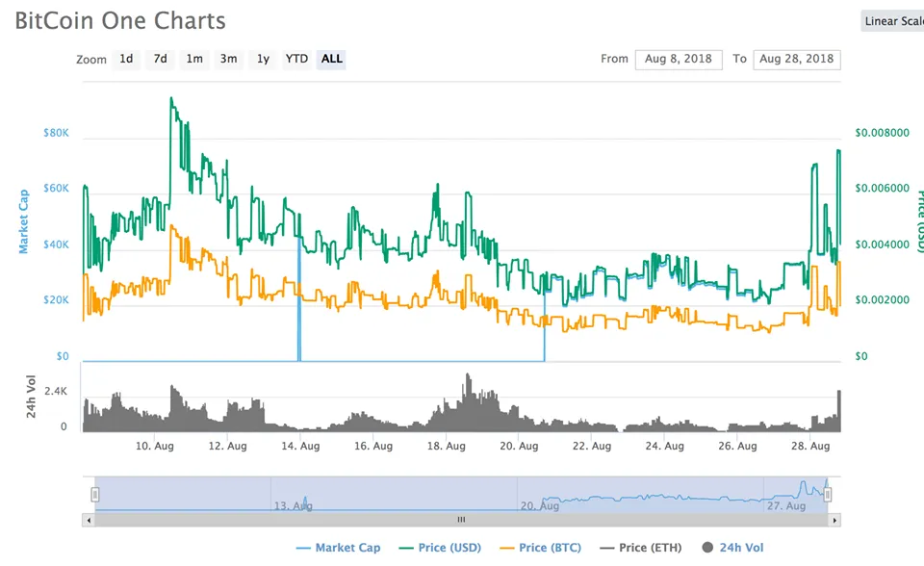Click the $0.008000 price axis label
Viewport: 924px width, 566px height.
[x=883, y=133]
